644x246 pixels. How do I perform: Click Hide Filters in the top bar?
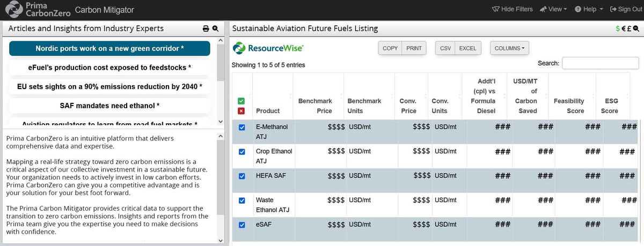[512, 10]
